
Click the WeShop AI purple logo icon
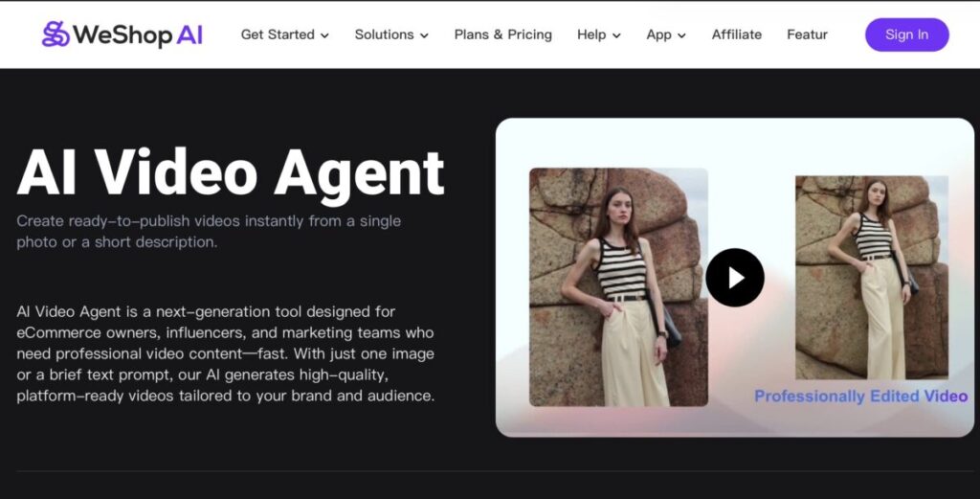56,34
